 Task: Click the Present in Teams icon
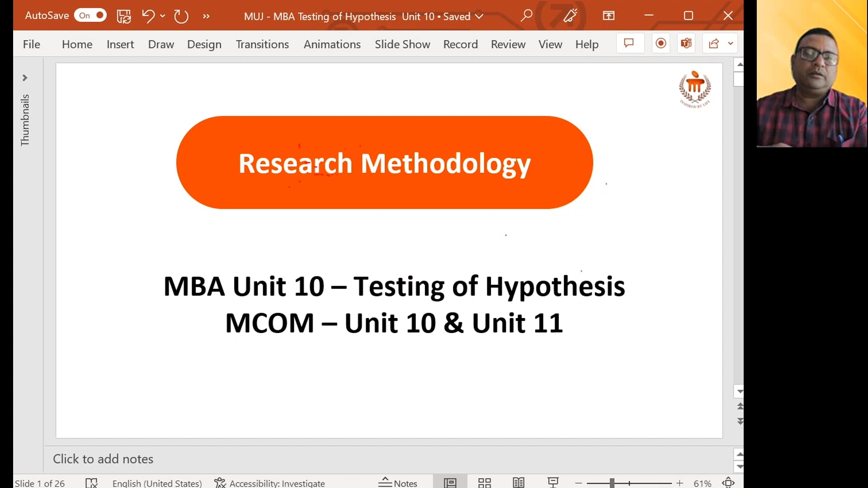[x=686, y=43]
